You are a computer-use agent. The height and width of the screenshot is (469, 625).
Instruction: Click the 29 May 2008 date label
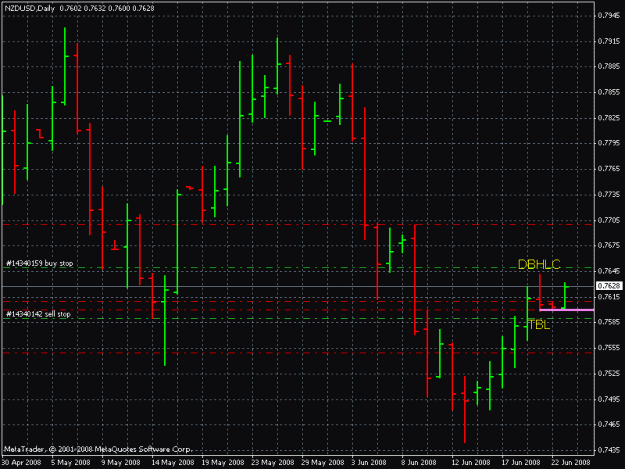coord(322,462)
